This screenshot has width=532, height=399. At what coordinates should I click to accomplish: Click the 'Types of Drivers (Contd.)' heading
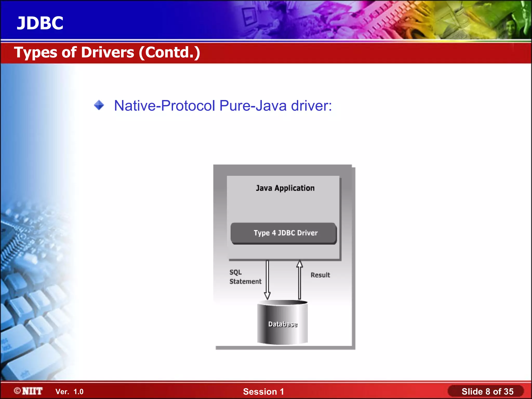pyautogui.click(x=107, y=52)
